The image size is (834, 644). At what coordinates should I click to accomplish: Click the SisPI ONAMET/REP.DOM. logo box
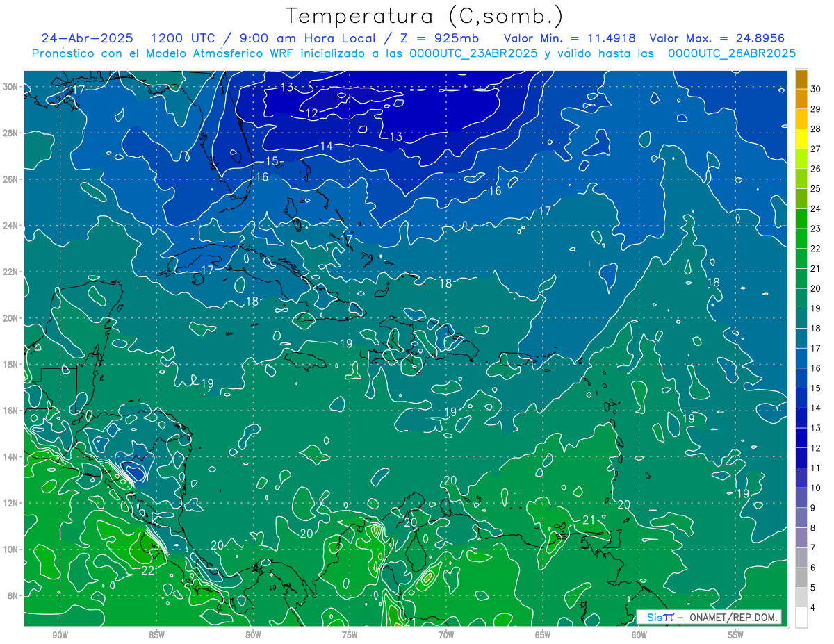tap(709, 617)
